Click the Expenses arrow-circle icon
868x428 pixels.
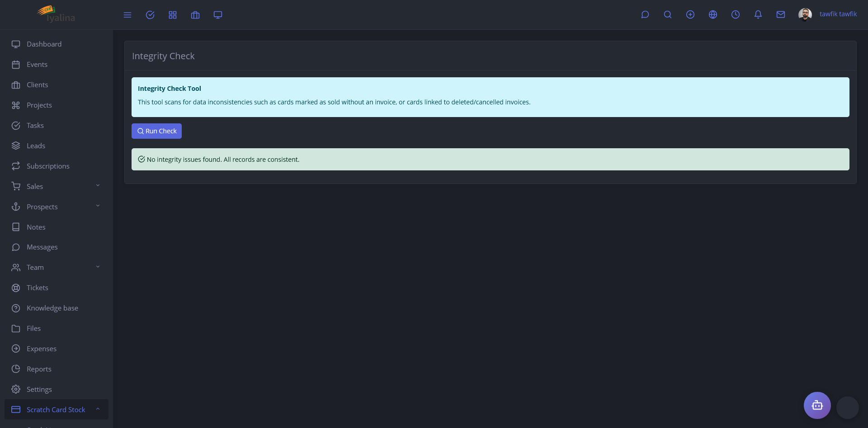[x=16, y=348]
